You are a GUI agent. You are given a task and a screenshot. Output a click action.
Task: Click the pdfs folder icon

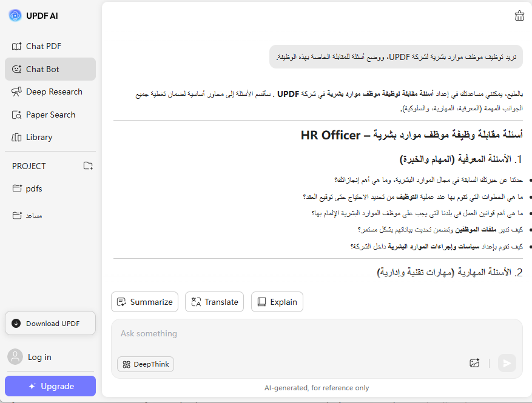tap(17, 188)
